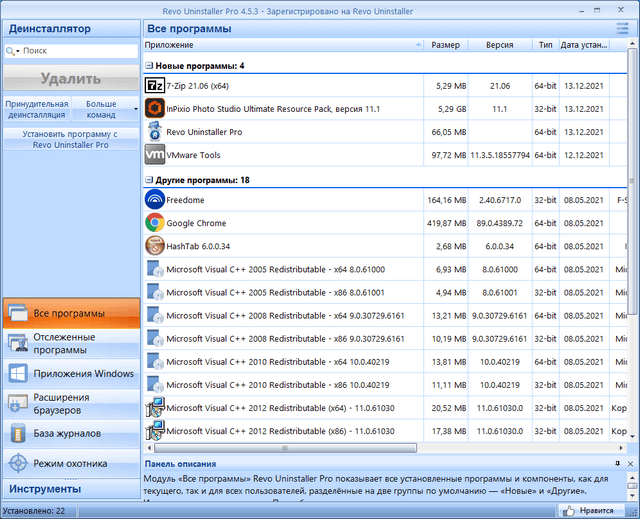The height and width of the screenshot is (519, 640).
Task: Click the description panel scroll-down arrow
Action: [632, 495]
